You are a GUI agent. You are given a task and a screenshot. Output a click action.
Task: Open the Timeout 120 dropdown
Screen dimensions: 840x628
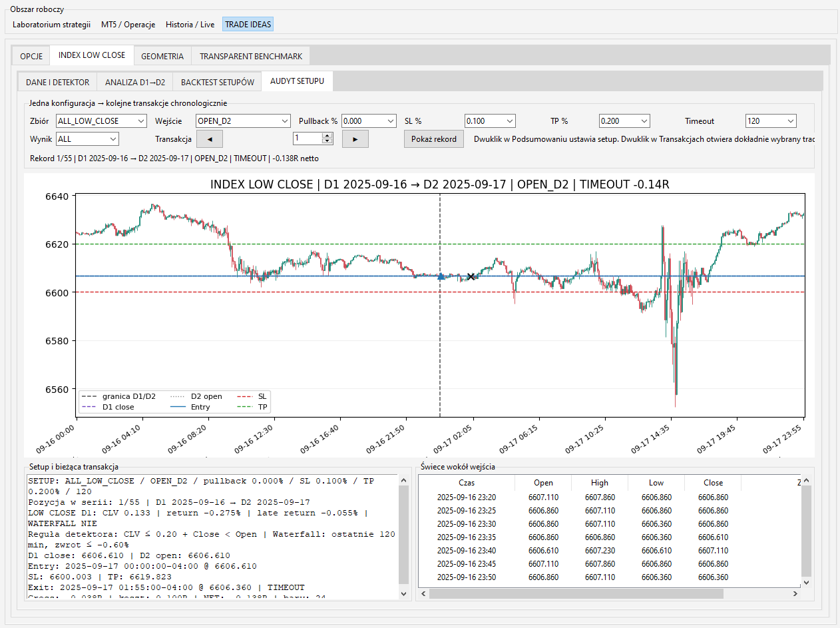tap(771, 121)
